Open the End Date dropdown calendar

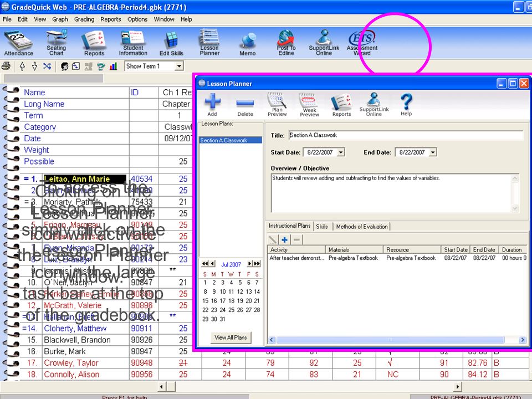pos(433,152)
